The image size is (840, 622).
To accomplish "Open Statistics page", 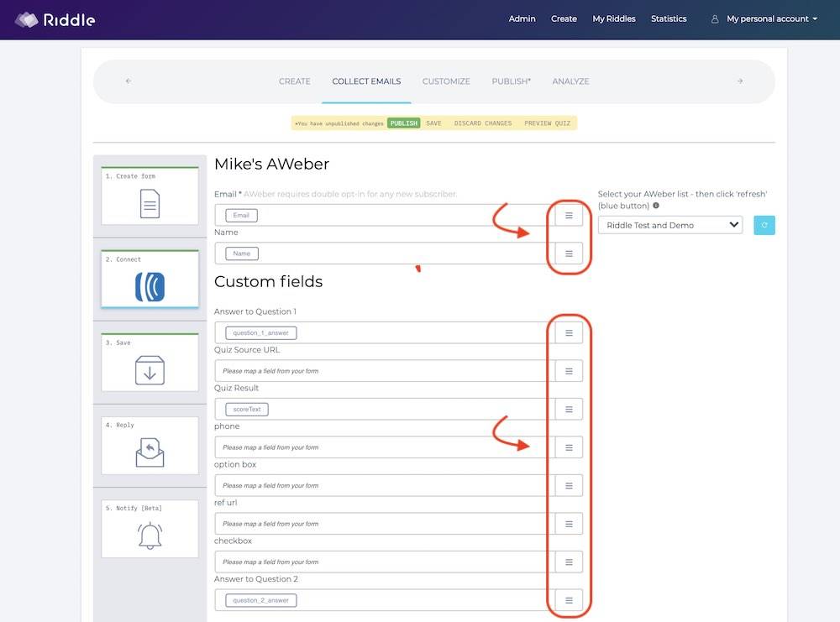I will click(x=669, y=18).
